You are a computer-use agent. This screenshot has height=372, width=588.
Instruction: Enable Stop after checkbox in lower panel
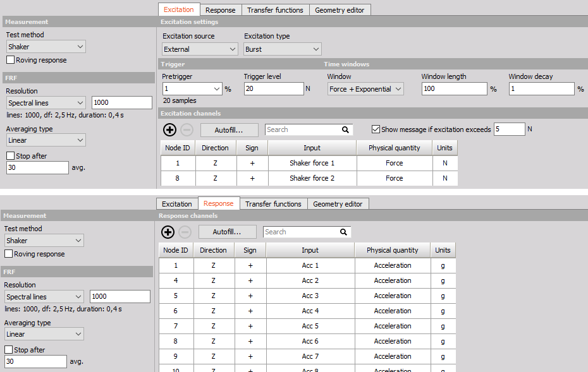point(9,350)
